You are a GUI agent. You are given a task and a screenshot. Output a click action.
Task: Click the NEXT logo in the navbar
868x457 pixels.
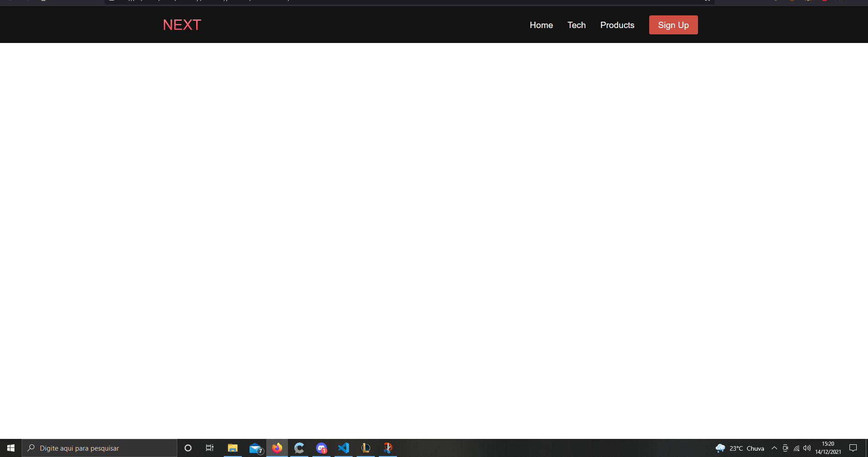182,25
